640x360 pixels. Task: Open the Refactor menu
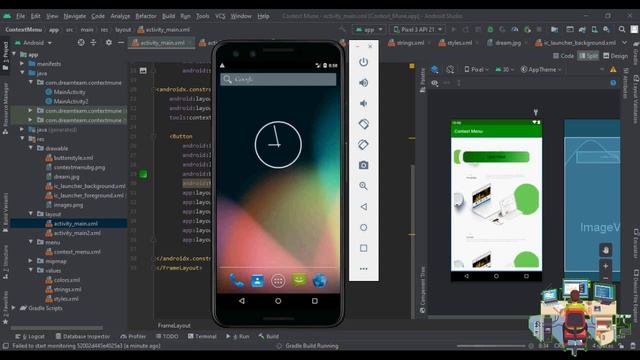click(146, 16)
